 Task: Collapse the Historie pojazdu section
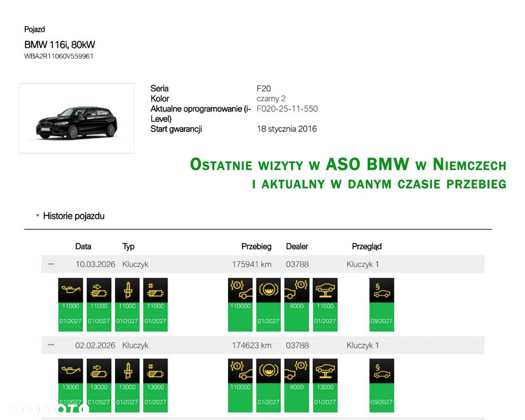tap(37, 216)
